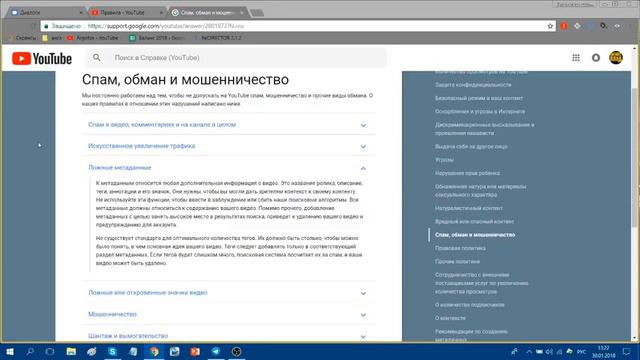Open the 'NeDIRECTOR 2.1.2' bookmark
640x360 pixels.
click(217, 38)
